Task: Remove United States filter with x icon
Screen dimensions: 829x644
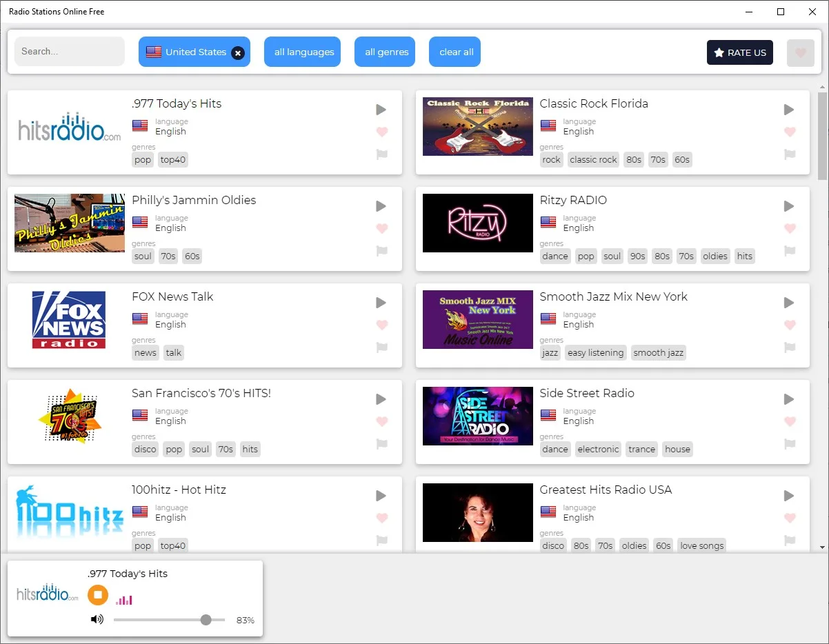Action: [x=237, y=52]
